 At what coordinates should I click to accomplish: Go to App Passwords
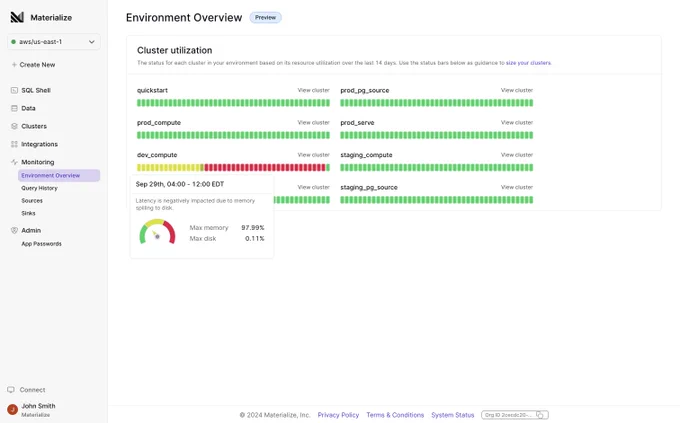(42, 244)
